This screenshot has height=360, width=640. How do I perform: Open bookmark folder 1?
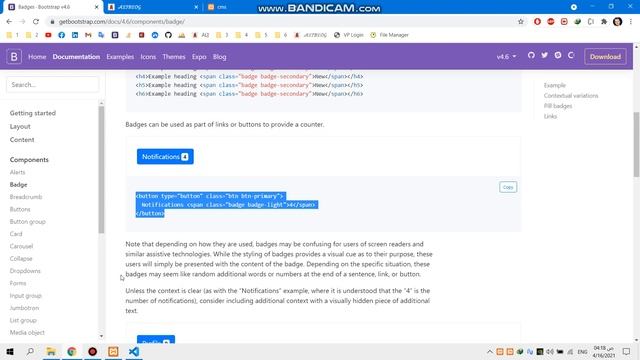click(x=12, y=35)
